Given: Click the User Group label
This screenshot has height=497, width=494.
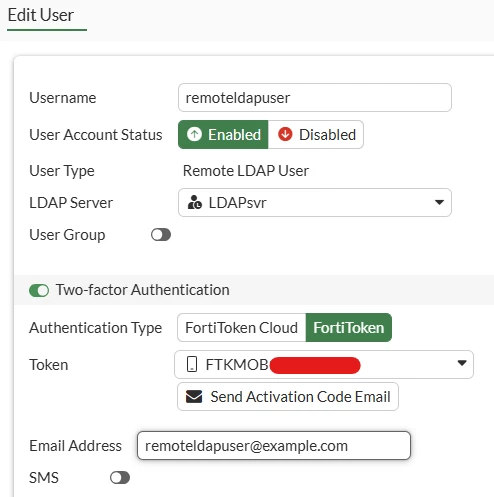Looking at the screenshot, I should pos(67,235).
